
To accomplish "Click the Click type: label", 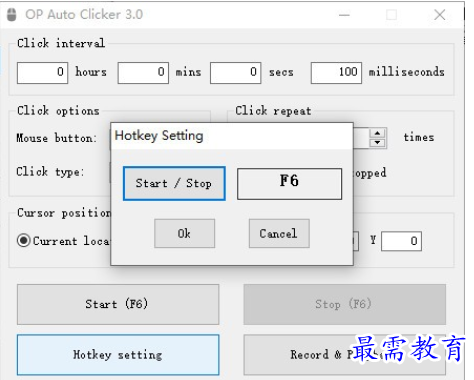I will click(50, 172).
